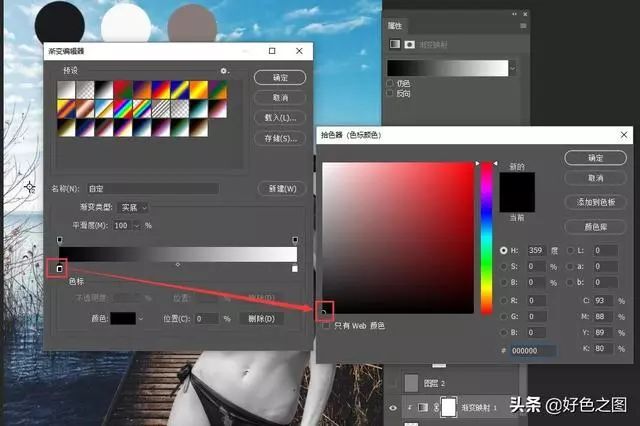Image resolution: width=640 pixels, height=426 pixels.
Task: Click the left opacity stop above gradient bar
Action: click(x=60, y=240)
